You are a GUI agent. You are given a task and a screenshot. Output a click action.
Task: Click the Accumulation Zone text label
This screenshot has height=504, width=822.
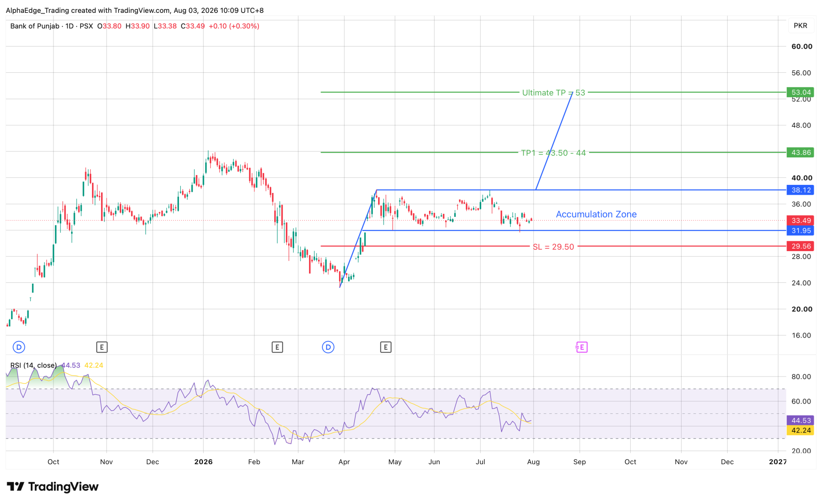pos(596,214)
